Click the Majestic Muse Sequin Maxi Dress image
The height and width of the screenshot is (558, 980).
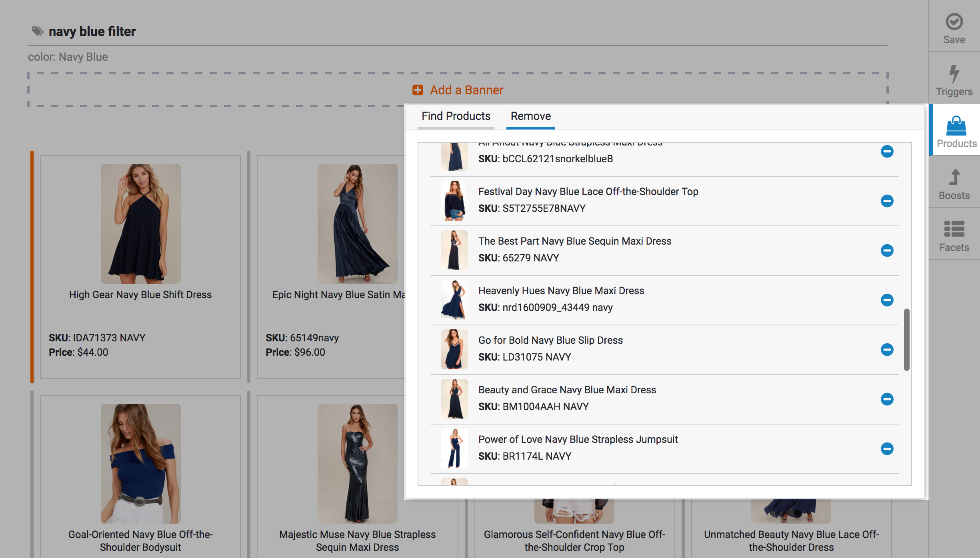[358, 464]
